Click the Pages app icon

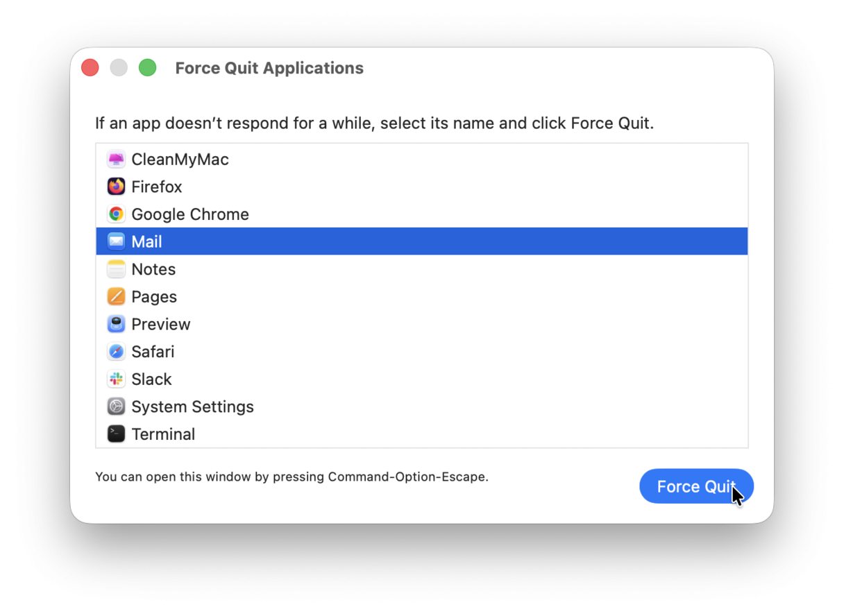(116, 296)
